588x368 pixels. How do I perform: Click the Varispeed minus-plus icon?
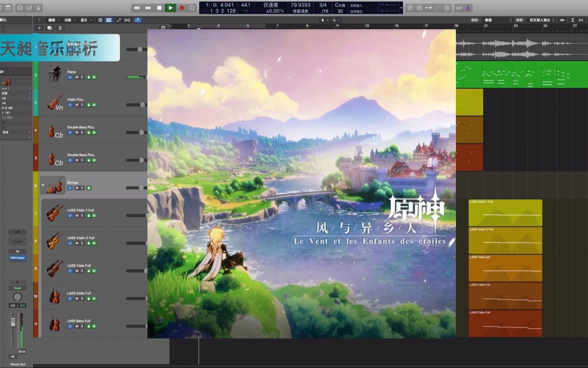click(x=429, y=8)
